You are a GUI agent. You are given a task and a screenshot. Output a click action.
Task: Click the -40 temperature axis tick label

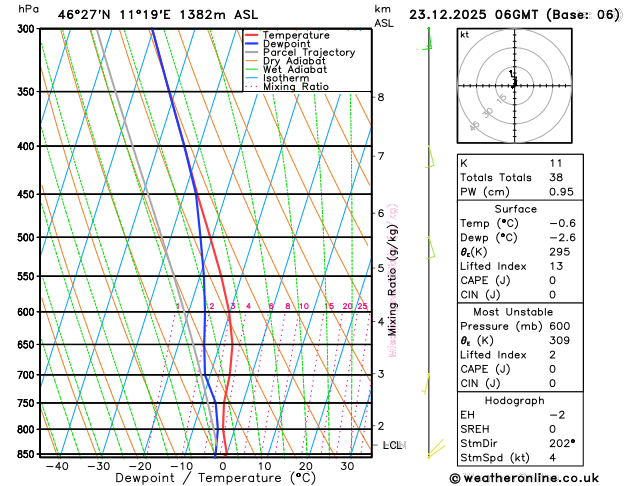point(57,466)
